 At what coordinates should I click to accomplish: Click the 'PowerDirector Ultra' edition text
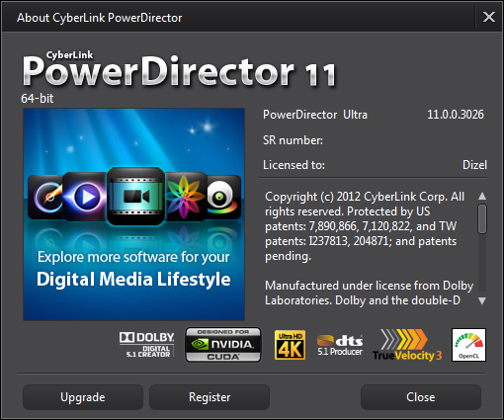point(315,115)
